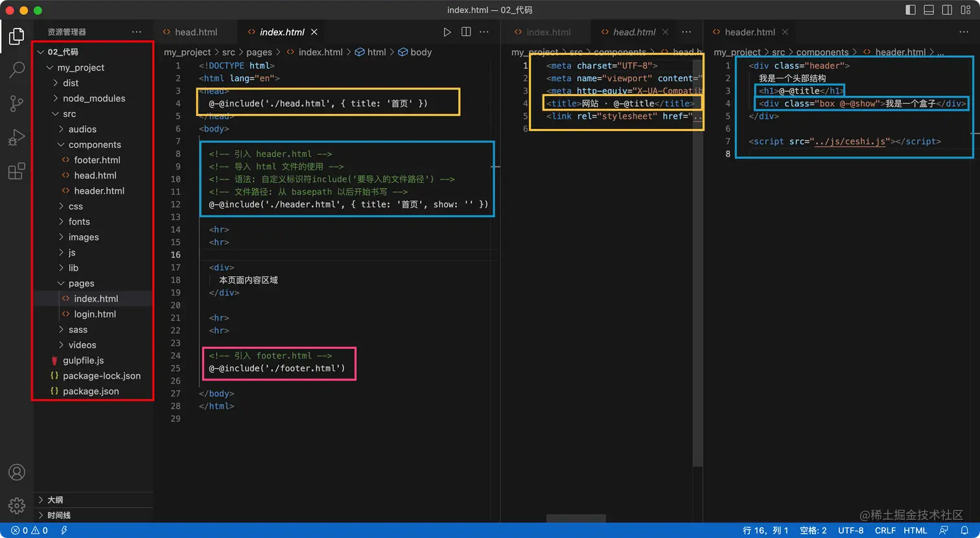Click horizontal scrollbar in head.html editor
This screenshot has height=538, width=980.
pyautogui.click(x=576, y=519)
